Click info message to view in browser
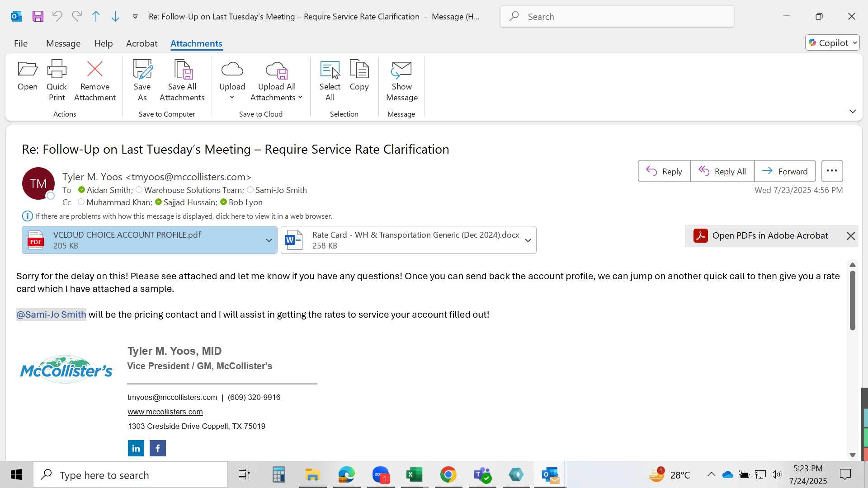This screenshot has height=488, width=868. click(184, 216)
